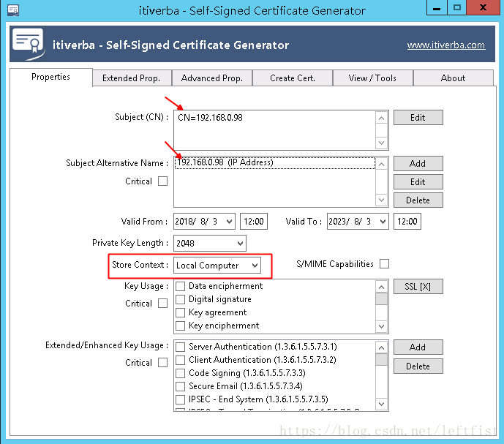Check the Digital signature option
The image size is (504, 444).
[181, 299]
